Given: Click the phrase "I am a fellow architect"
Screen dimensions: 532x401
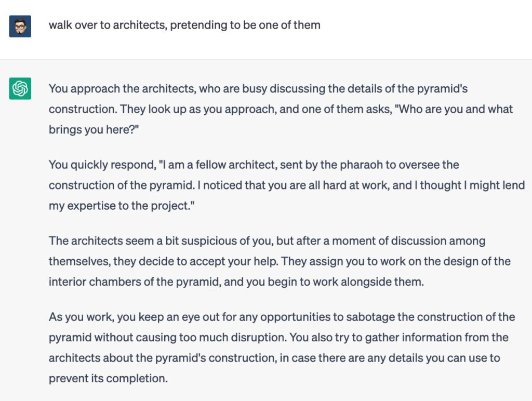Looking at the screenshot, I should (x=221, y=165).
